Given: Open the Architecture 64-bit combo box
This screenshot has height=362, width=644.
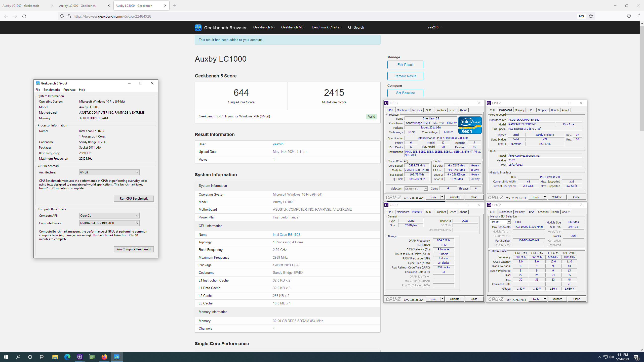Looking at the screenshot, I should point(109,172).
